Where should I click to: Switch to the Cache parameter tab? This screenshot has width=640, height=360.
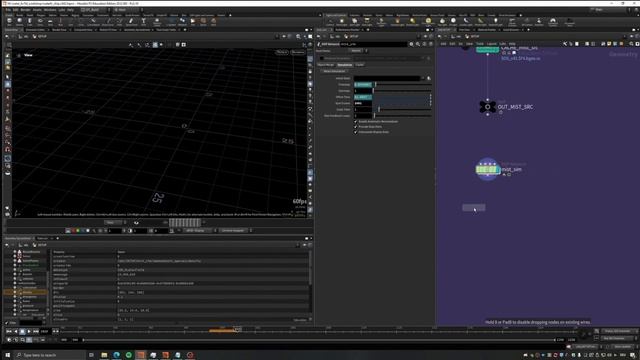click(360, 65)
